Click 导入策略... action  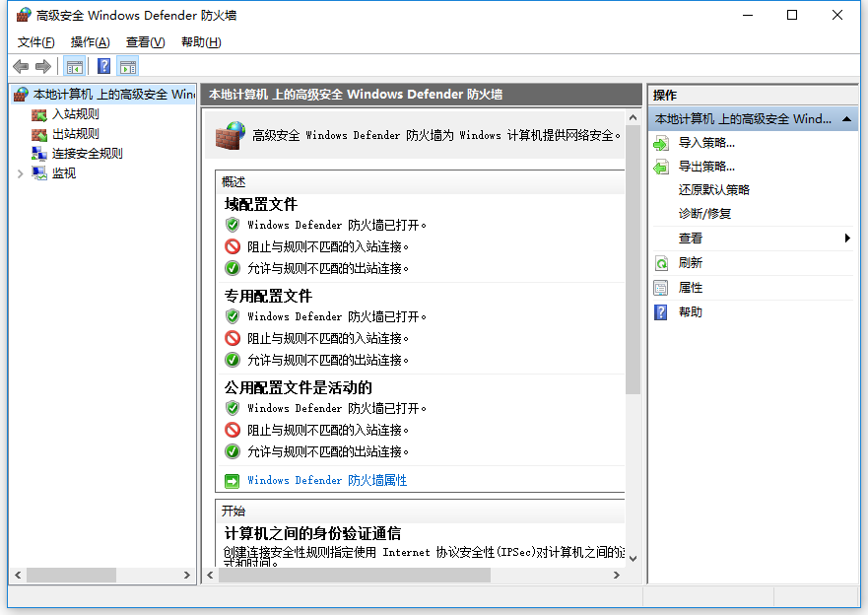point(706,143)
